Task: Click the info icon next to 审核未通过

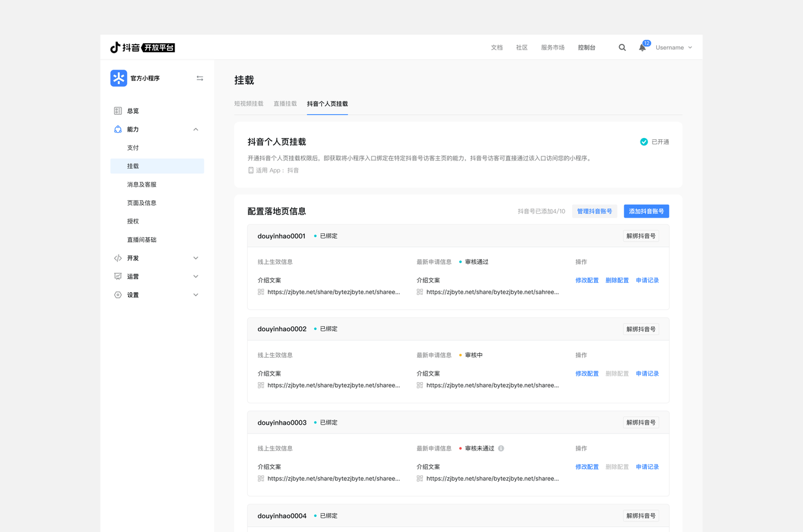Action: click(501, 449)
